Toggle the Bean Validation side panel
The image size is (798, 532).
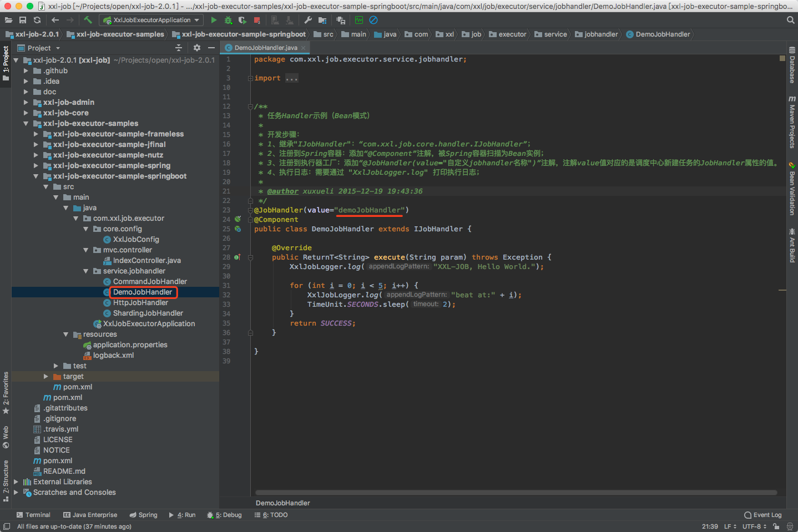pyautogui.click(x=792, y=189)
